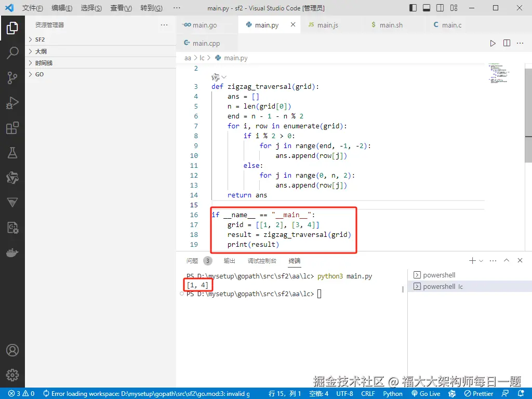532x399 pixels.
Task: Click the Prettier status bar item
Action: 478,394
